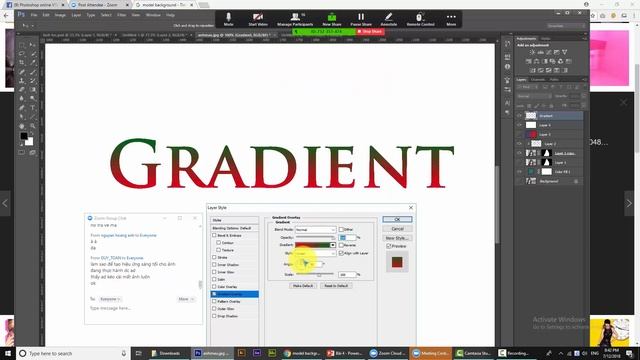Open Annotate in Zoom toolbar
Image resolution: width=640 pixels, height=360 pixels.
coord(389,19)
